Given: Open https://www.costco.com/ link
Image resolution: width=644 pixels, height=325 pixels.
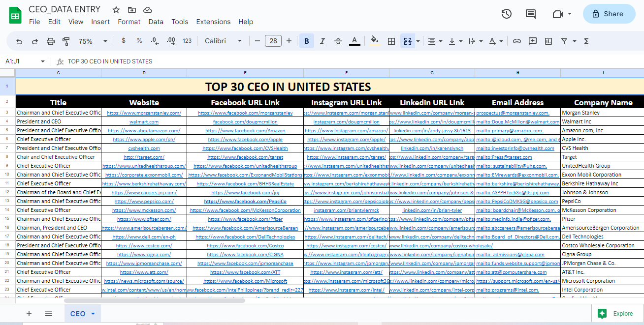Looking at the screenshot, I should (x=144, y=246).
